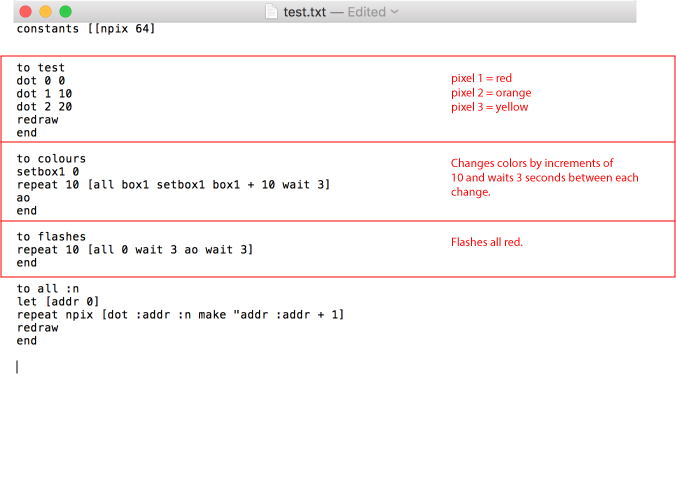Image resolution: width=676 pixels, height=492 pixels.
Task: Click the "to flashes" procedure line
Action: (51, 237)
